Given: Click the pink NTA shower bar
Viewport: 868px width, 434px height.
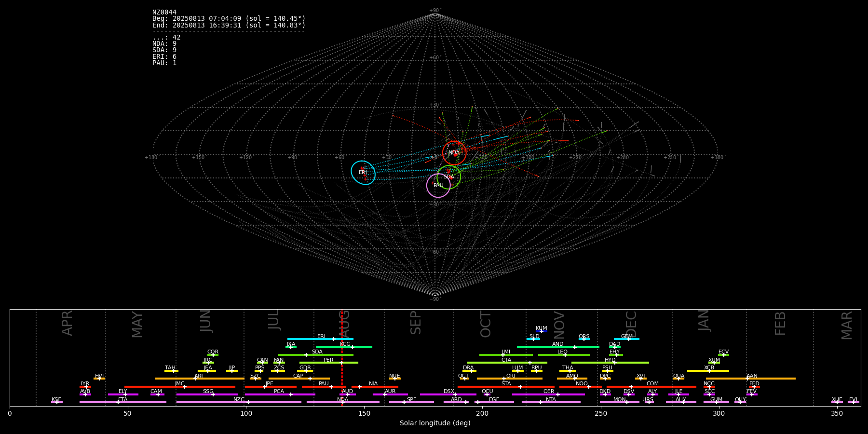Looking at the screenshot, I should (551, 402).
